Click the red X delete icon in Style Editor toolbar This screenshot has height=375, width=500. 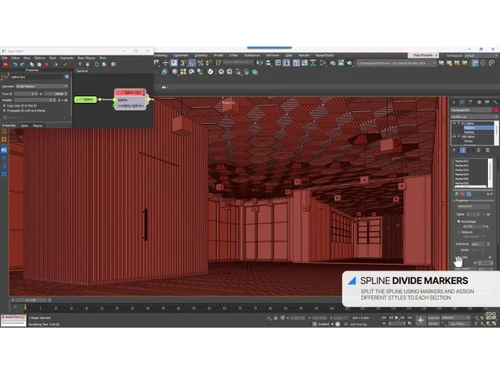tap(47, 64)
